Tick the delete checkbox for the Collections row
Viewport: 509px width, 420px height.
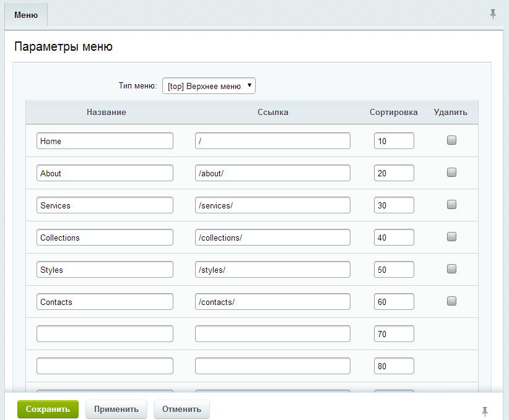click(451, 236)
